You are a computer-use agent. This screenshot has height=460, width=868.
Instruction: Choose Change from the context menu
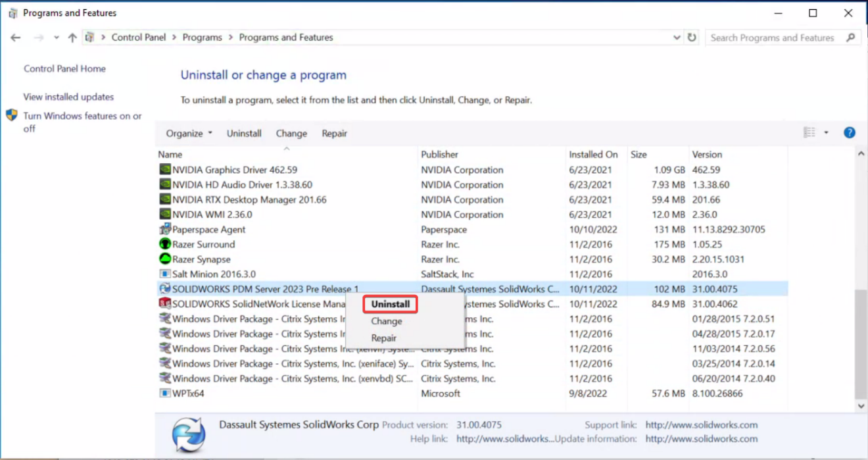[x=387, y=321]
